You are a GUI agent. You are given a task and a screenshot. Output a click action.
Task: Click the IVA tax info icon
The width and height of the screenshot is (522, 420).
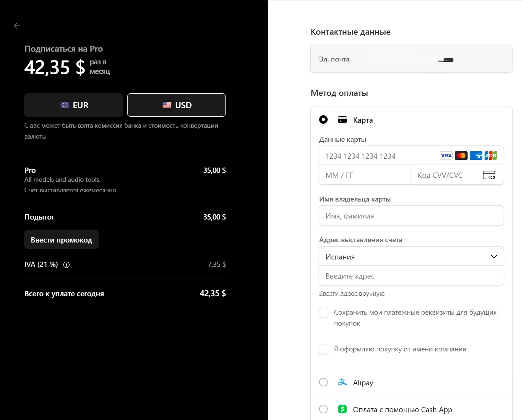click(x=66, y=265)
